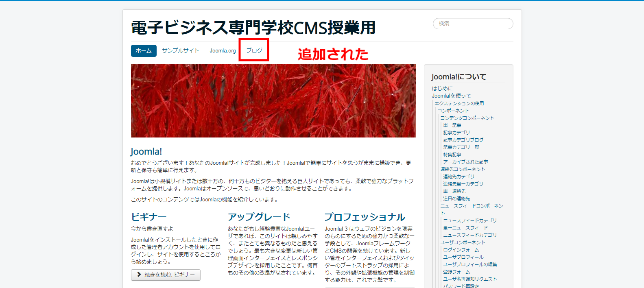Click the red maple leaves banner image
The height and width of the screenshot is (288, 644).
point(273,101)
